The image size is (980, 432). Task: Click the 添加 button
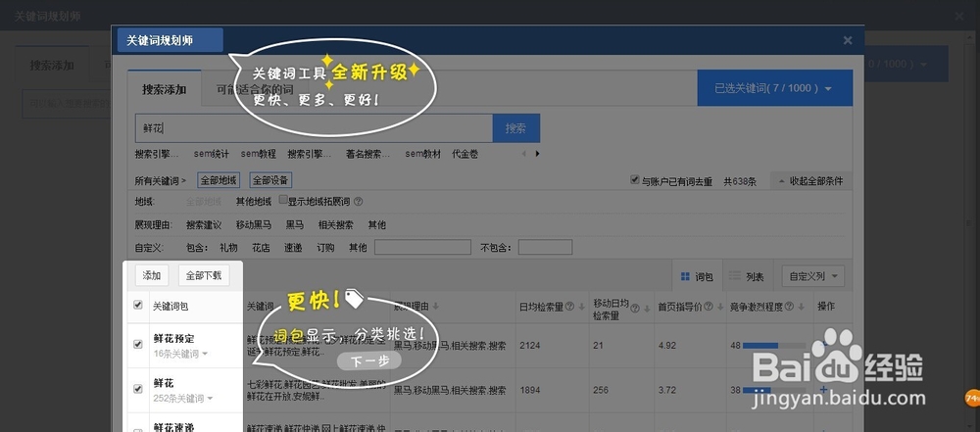[x=152, y=275]
